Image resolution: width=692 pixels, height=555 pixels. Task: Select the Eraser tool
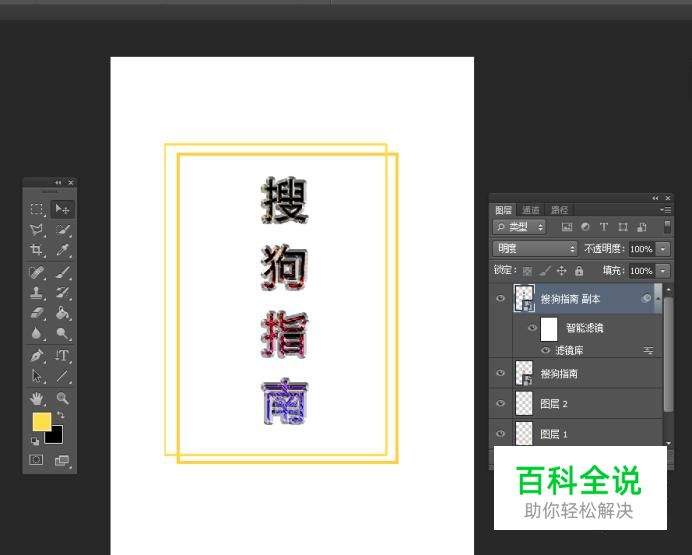click(37, 313)
